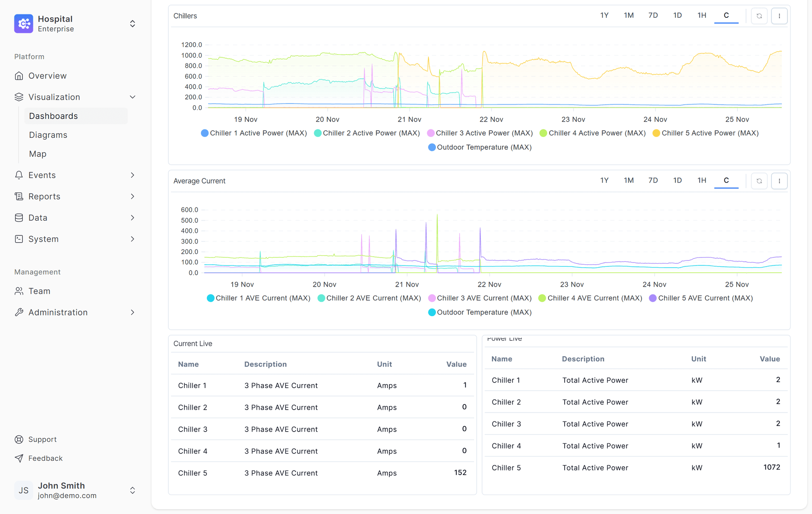The height and width of the screenshot is (514, 812).
Task: Select the Reports icon in sidebar
Action: click(19, 196)
